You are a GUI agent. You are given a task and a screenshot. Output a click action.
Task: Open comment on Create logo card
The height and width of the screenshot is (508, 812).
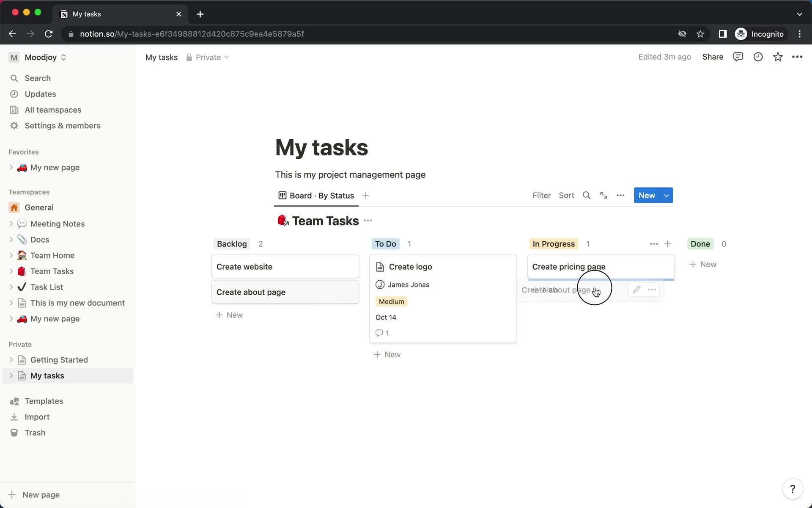(382, 333)
